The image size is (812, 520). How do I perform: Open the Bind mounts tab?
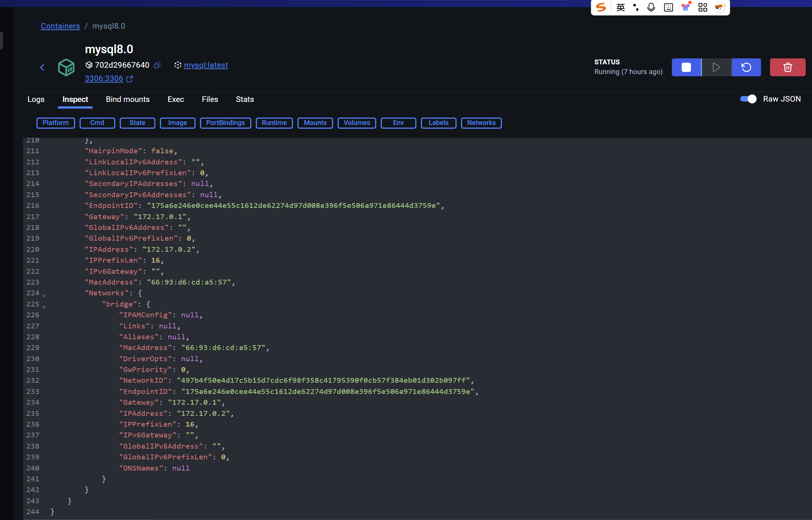pyautogui.click(x=128, y=99)
